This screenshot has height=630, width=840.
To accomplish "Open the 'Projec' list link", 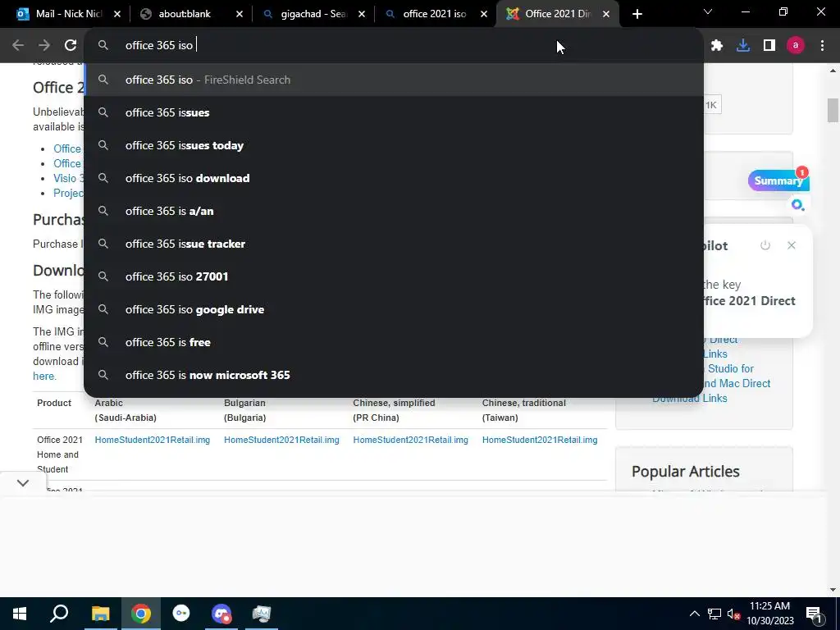I will (x=68, y=193).
